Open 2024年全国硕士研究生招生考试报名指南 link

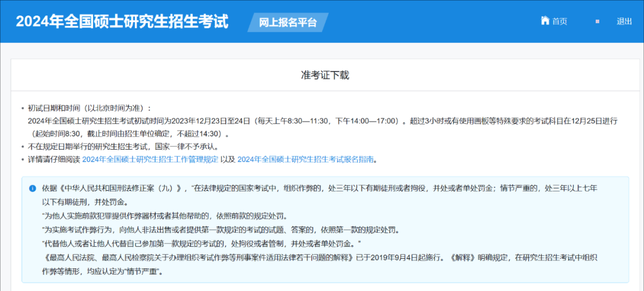click(307, 159)
